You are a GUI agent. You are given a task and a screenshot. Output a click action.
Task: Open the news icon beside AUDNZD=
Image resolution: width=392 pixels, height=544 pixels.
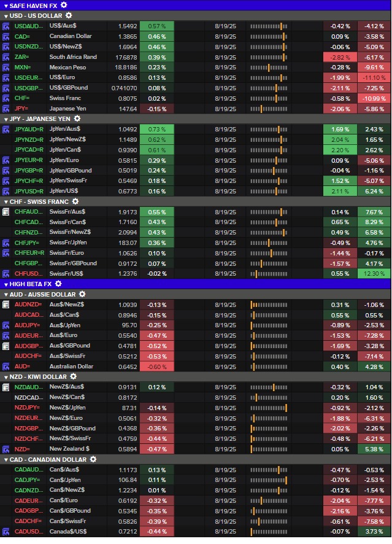(6, 305)
